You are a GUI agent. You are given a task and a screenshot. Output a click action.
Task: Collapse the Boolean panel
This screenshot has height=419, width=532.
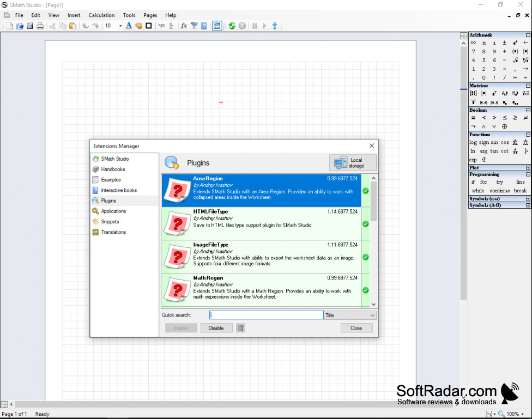[528, 110]
